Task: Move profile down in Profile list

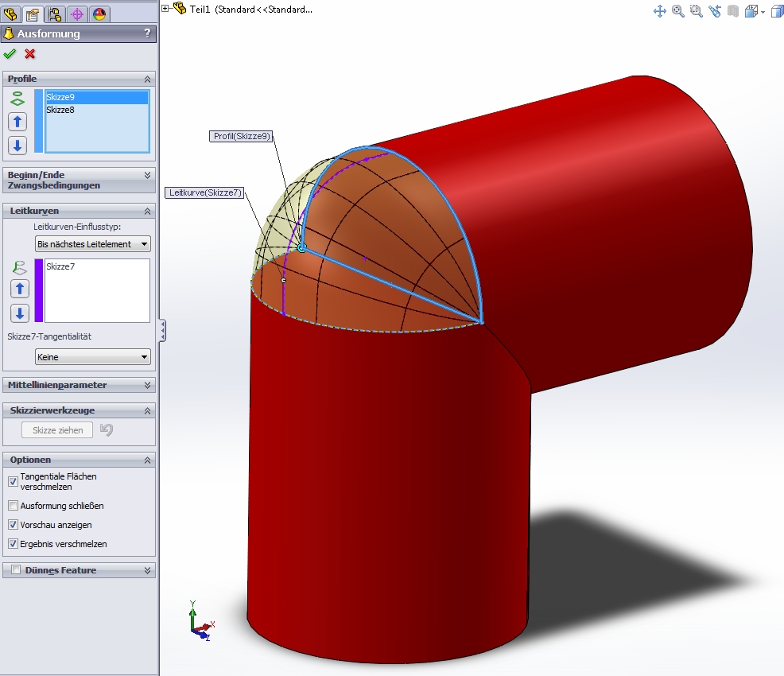Action: point(17,146)
